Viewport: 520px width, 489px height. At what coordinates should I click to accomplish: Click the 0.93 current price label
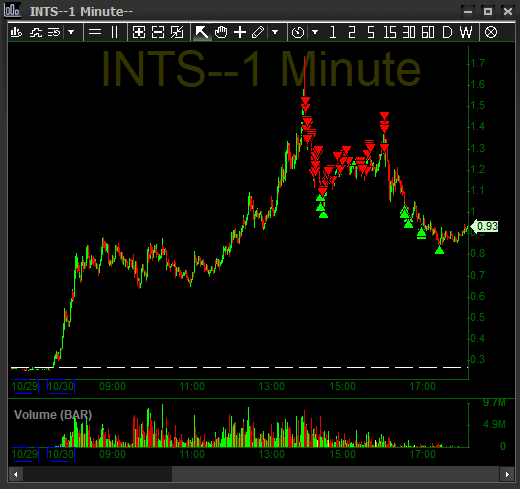(485, 226)
